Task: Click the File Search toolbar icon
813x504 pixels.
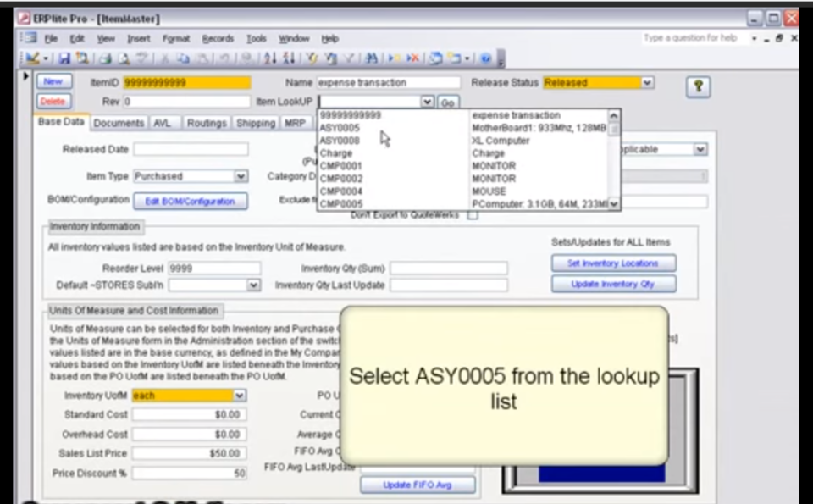Action: tap(82, 58)
